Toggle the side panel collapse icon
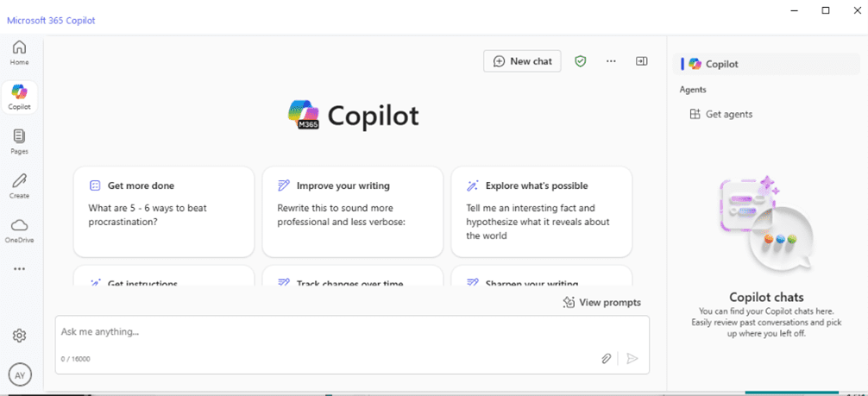 [x=641, y=61]
